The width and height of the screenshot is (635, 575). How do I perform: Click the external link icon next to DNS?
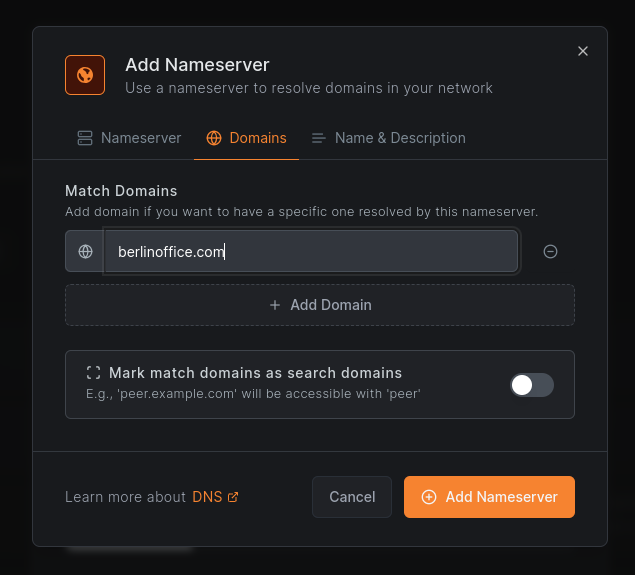(233, 497)
